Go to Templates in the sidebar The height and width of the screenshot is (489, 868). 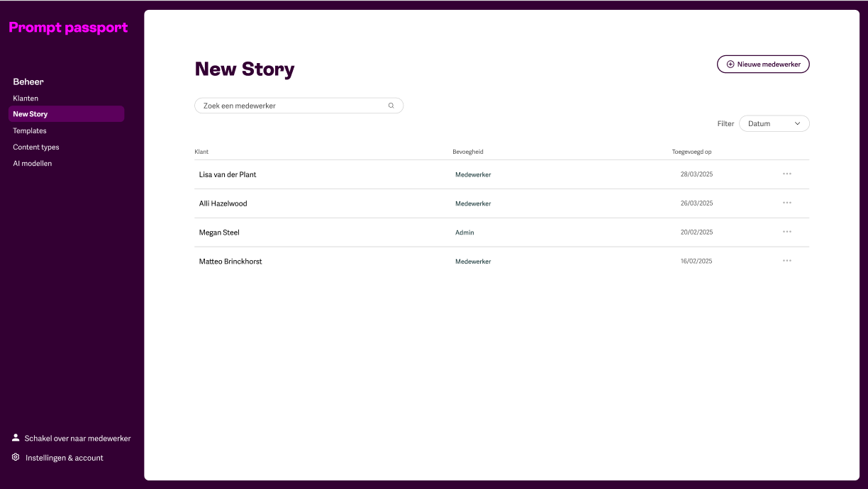click(30, 130)
